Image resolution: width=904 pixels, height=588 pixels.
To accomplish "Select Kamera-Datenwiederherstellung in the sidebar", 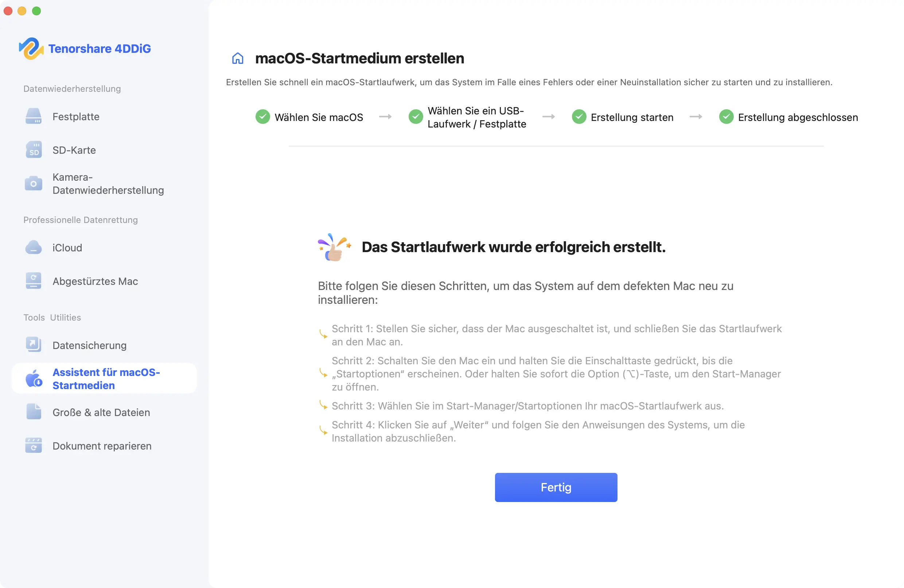I will [x=108, y=183].
